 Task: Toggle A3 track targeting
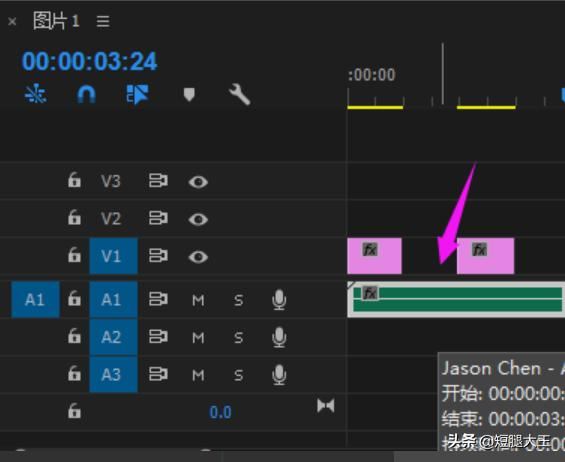(x=114, y=375)
